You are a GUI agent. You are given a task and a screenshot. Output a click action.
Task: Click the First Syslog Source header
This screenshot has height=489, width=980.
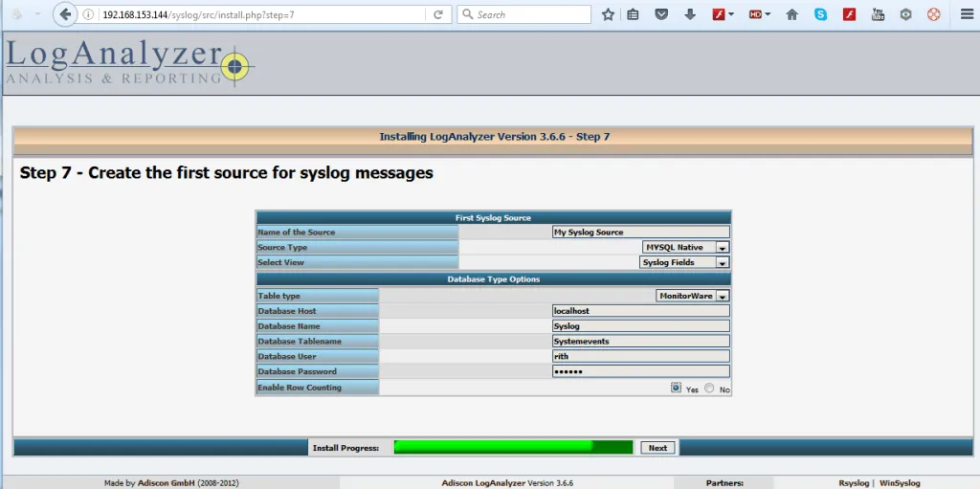(493, 217)
